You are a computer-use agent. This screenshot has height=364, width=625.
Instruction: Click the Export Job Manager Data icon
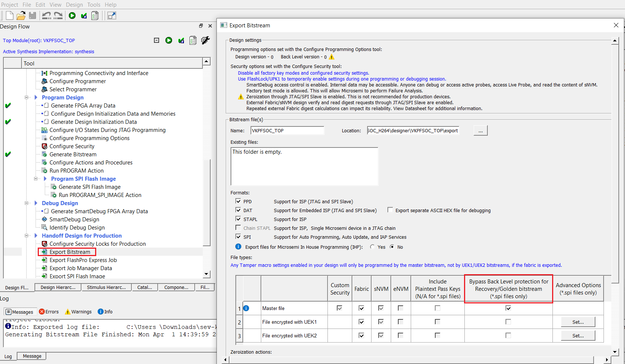click(44, 268)
